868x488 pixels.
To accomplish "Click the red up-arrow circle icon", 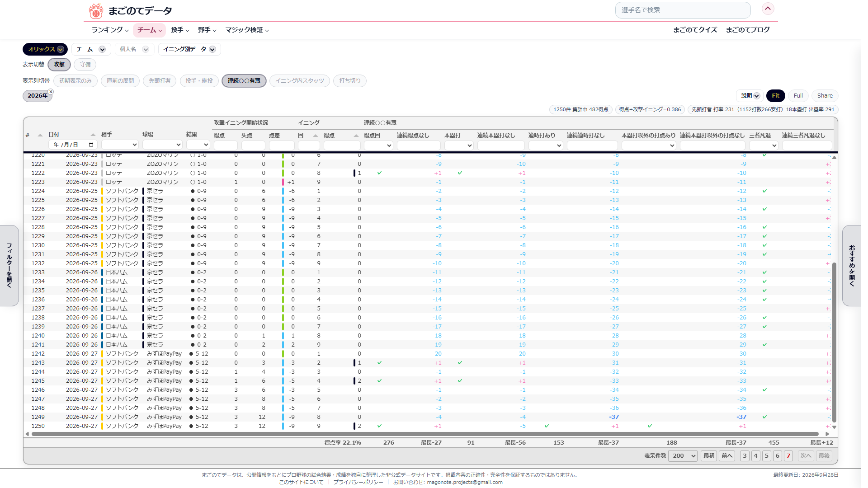I will pos(768,9).
